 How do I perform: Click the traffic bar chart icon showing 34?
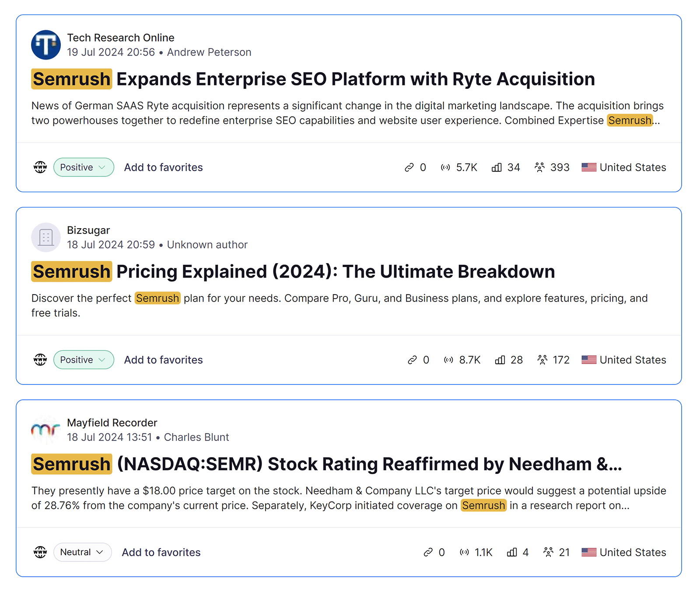[496, 167]
